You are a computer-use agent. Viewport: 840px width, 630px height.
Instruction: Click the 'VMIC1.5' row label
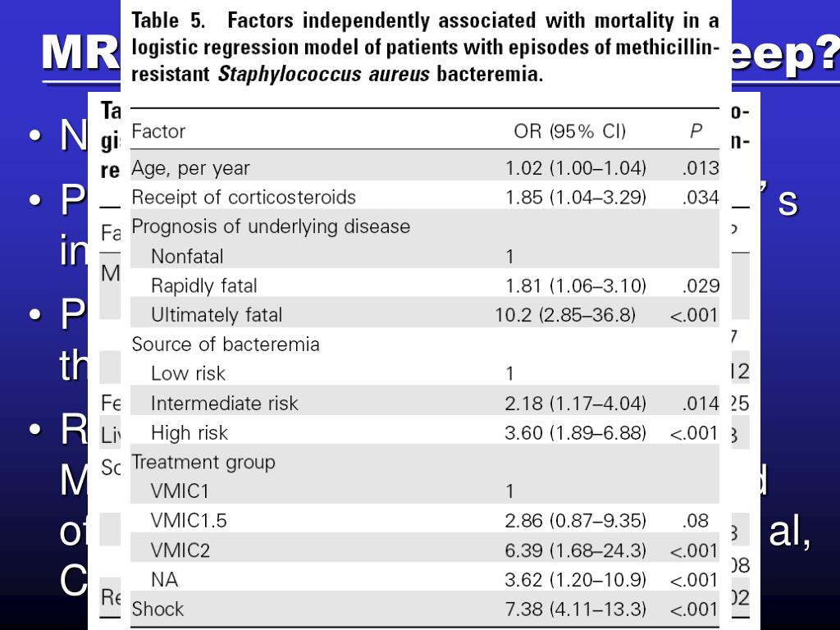189,521
